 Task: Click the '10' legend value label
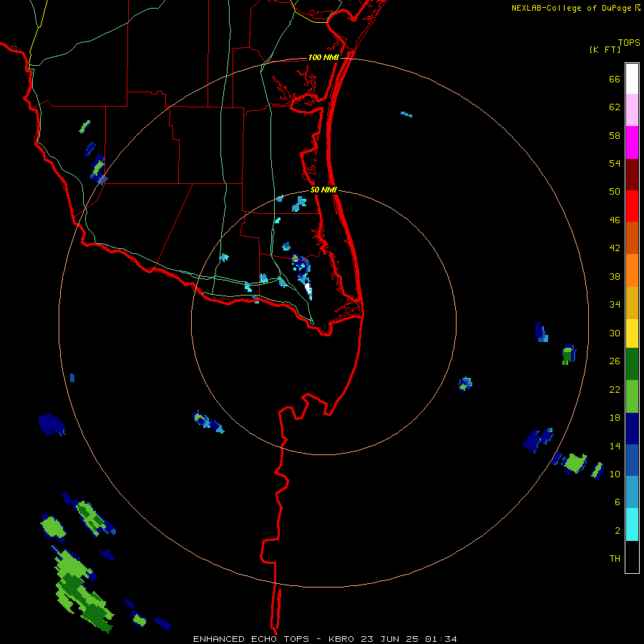pyautogui.click(x=615, y=474)
